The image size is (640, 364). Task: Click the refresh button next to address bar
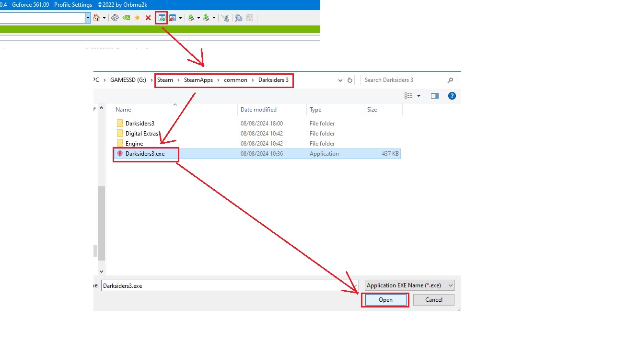click(x=350, y=80)
